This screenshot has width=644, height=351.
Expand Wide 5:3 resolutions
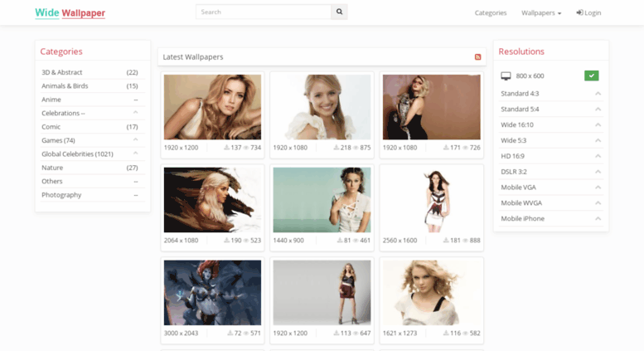(598, 140)
